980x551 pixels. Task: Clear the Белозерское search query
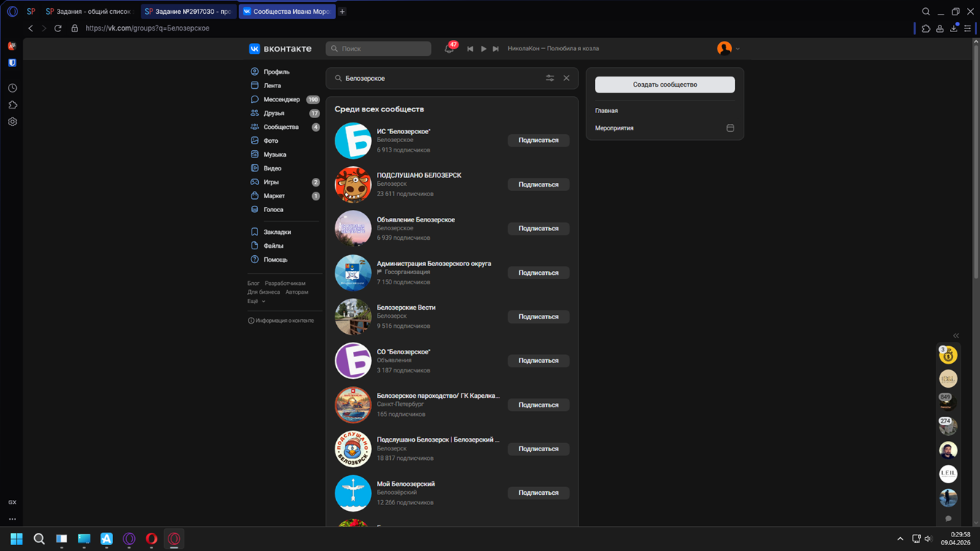(566, 78)
